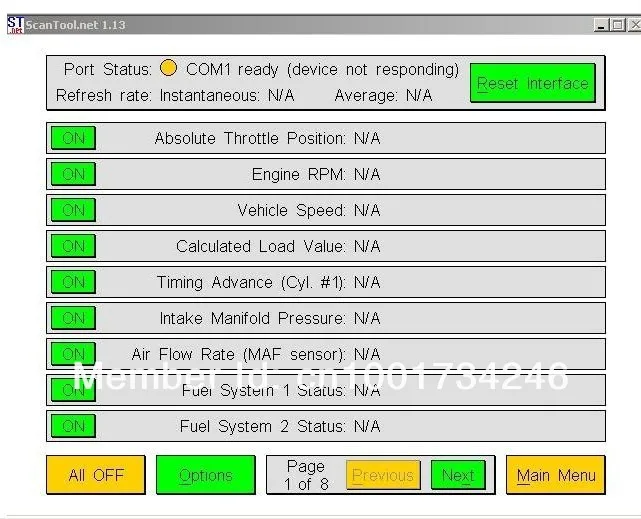This screenshot has width=641, height=519.
Task: Disable Fuel System 2 Status sensor
Action: tap(74, 426)
